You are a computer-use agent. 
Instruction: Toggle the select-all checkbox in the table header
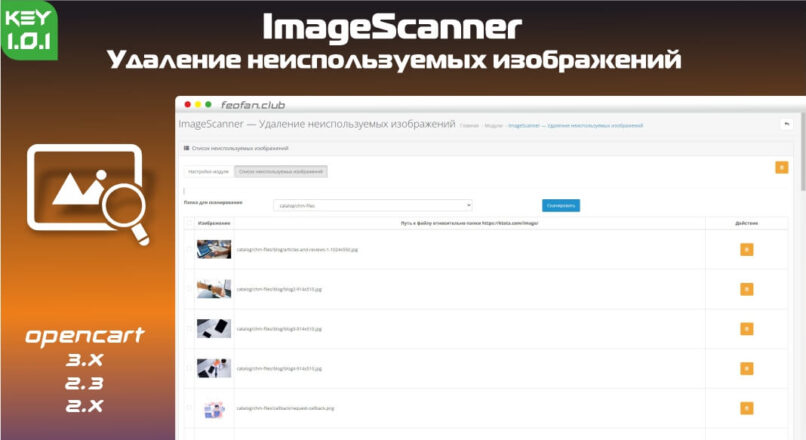click(190, 223)
